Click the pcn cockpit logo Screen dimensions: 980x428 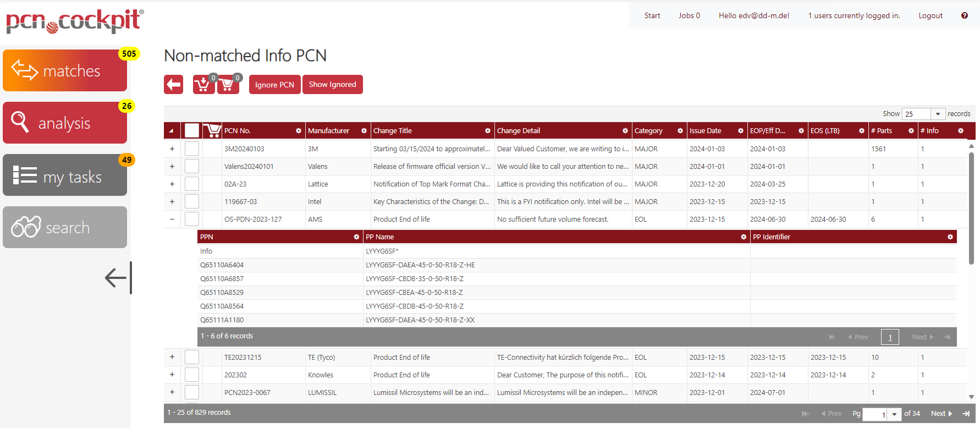point(75,21)
